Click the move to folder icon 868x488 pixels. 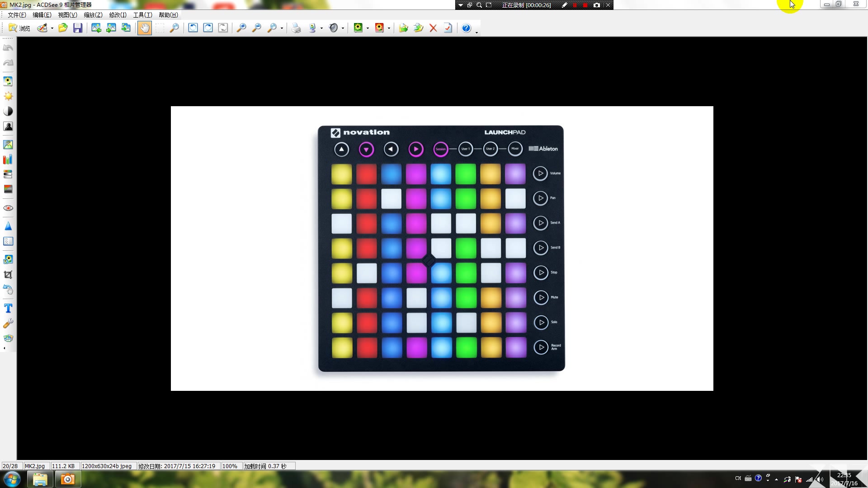point(418,28)
